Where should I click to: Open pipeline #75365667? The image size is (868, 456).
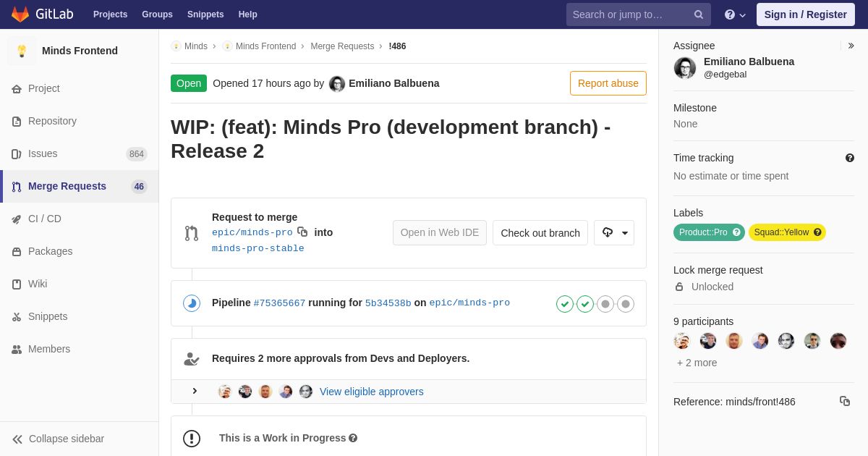pyautogui.click(x=279, y=303)
